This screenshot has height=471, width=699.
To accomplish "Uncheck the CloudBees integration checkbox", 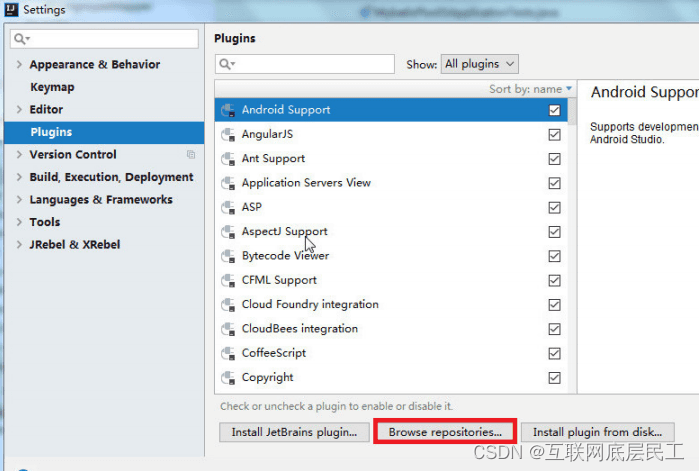I will click(555, 329).
